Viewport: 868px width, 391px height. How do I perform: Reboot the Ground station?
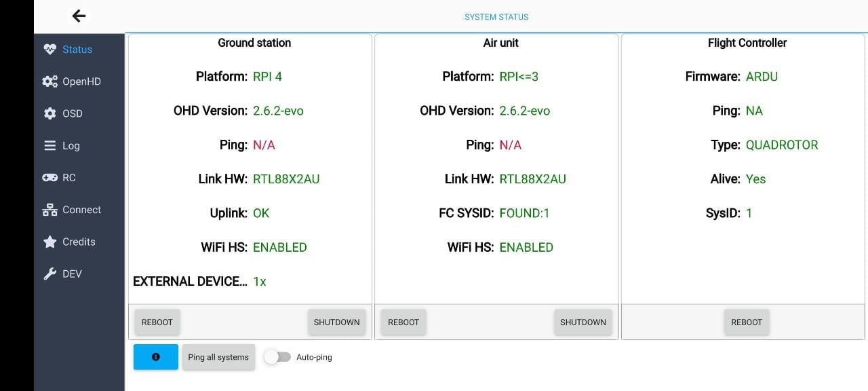click(x=157, y=322)
